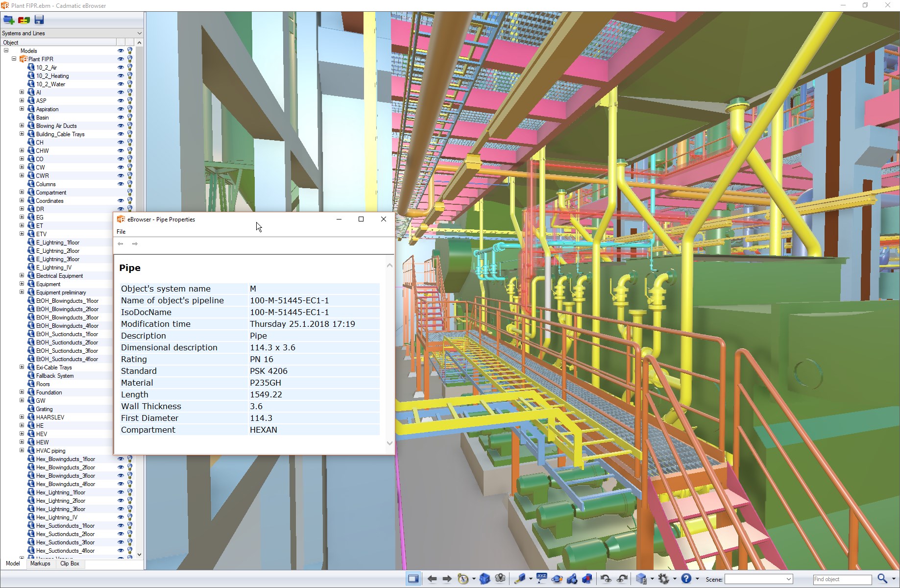Screen dimensions: 900x588
Task: Switch to the Model tab
Action: tap(13, 563)
